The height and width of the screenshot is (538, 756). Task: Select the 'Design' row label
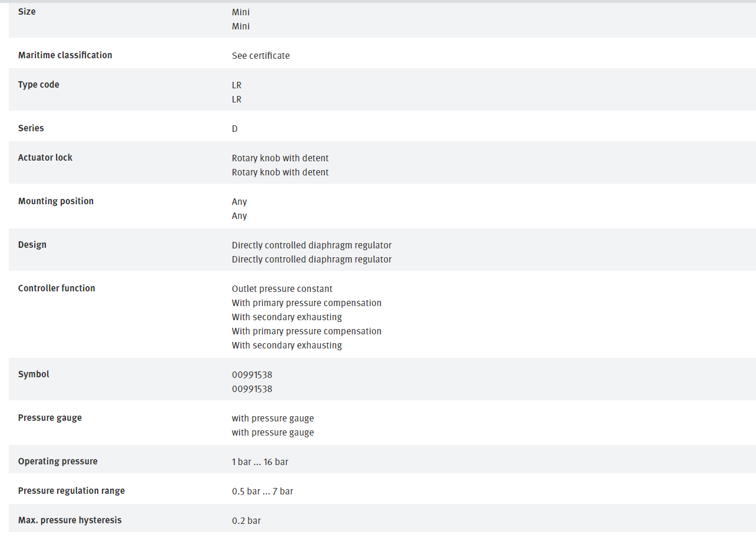click(32, 245)
